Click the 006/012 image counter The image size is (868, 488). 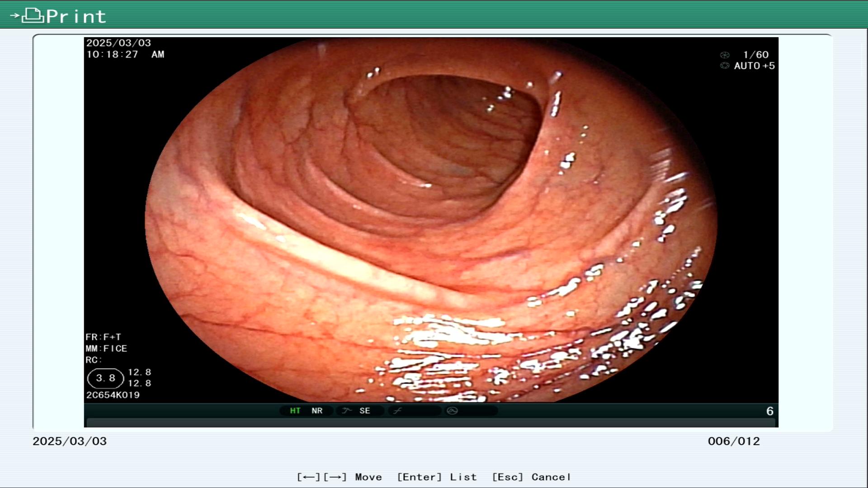(734, 441)
